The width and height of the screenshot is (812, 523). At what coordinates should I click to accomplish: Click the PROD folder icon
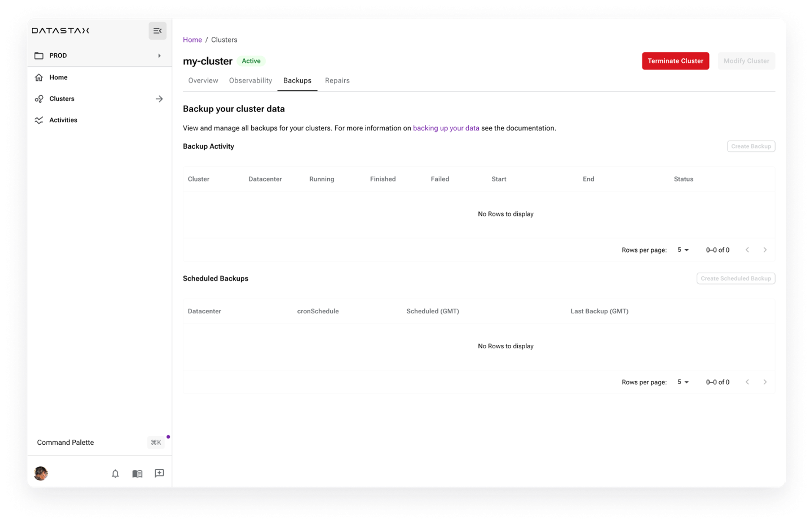coord(40,55)
